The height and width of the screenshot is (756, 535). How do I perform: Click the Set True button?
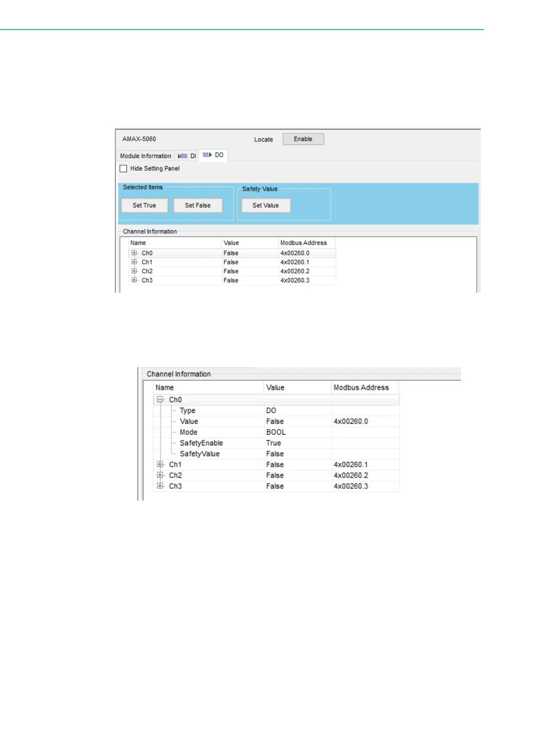coord(144,206)
